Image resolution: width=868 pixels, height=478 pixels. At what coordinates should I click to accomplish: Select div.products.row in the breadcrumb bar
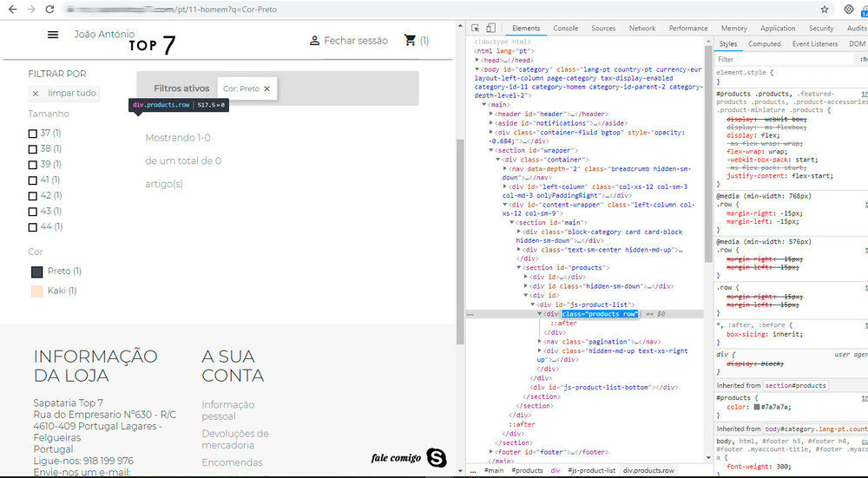pyautogui.click(x=648, y=470)
